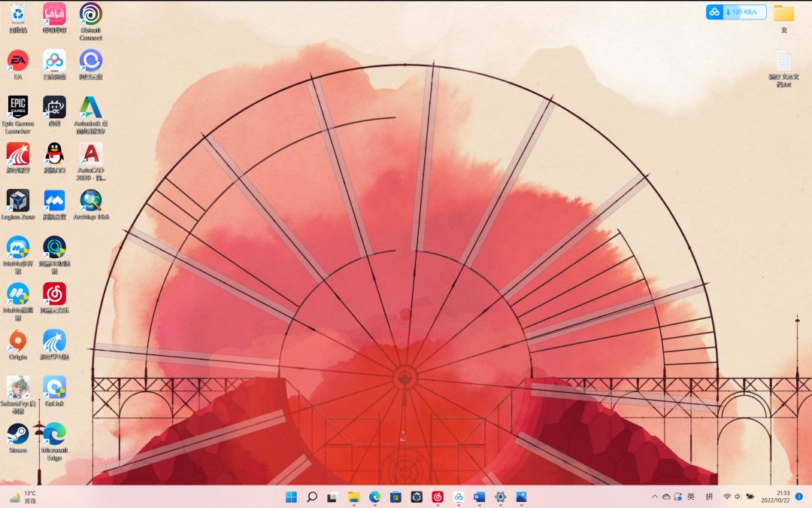The width and height of the screenshot is (812, 508).
Task: Open the Tencent Meeting desktop shortcut
Action: click(x=54, y=205)
